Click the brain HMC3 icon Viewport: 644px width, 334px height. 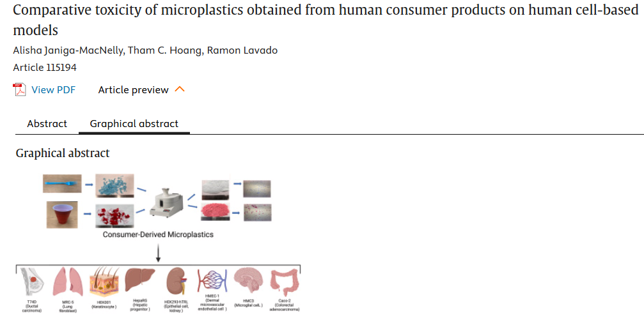[247, 281]
